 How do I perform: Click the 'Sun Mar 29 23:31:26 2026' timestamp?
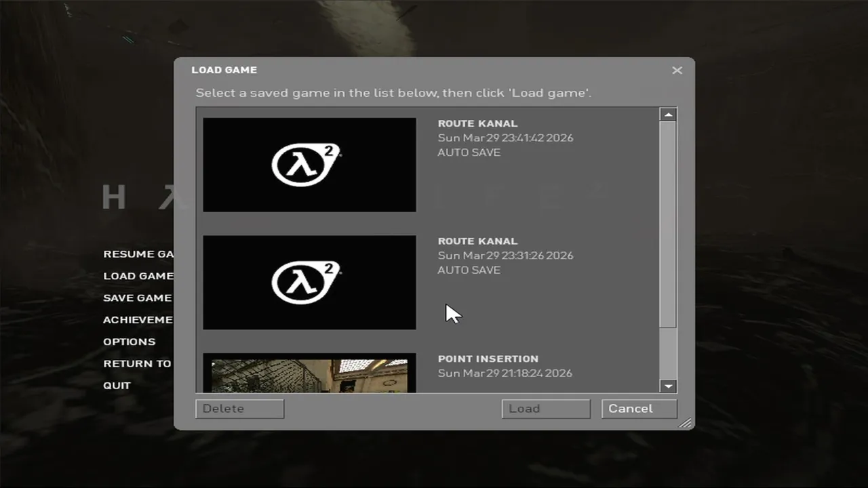505,256
